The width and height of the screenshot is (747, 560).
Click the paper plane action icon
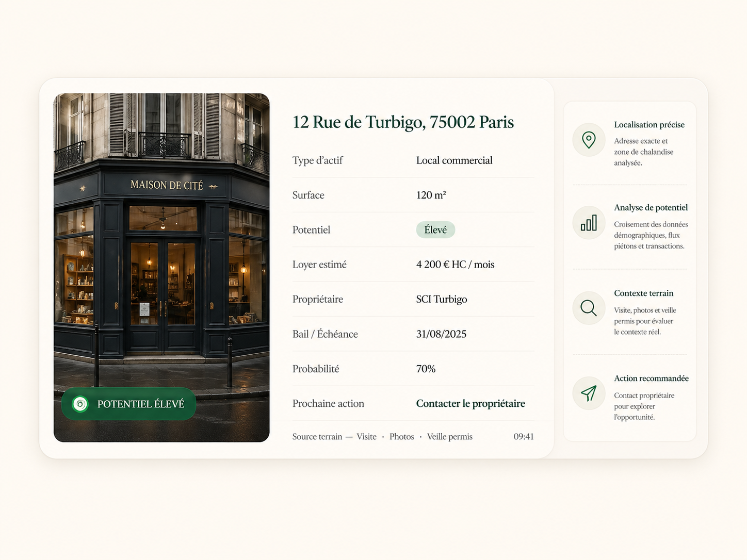[589, 393]
